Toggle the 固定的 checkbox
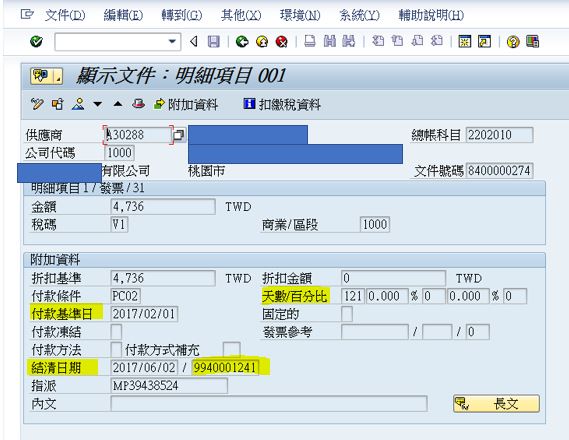This screenshot has width=569, height=440. (x=347, y=314)
